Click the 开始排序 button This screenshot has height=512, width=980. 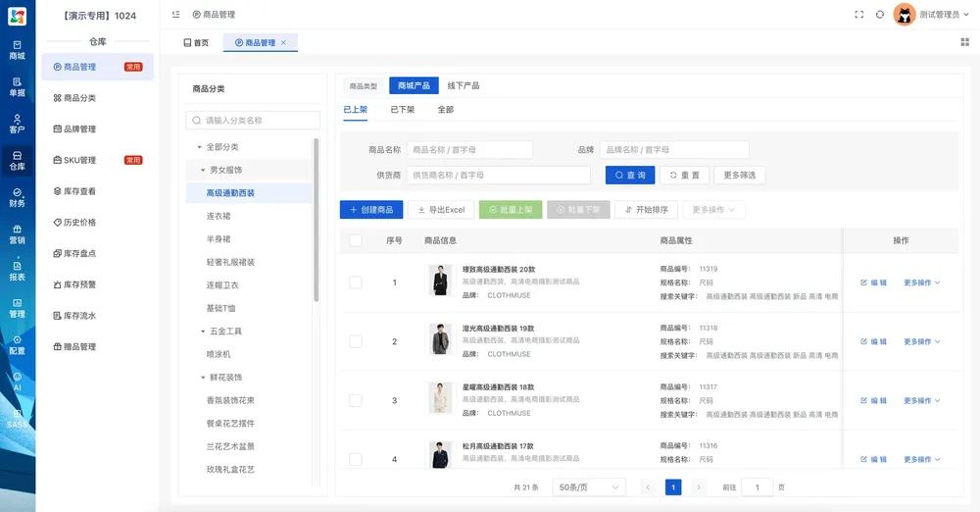[x=646, y=210]
